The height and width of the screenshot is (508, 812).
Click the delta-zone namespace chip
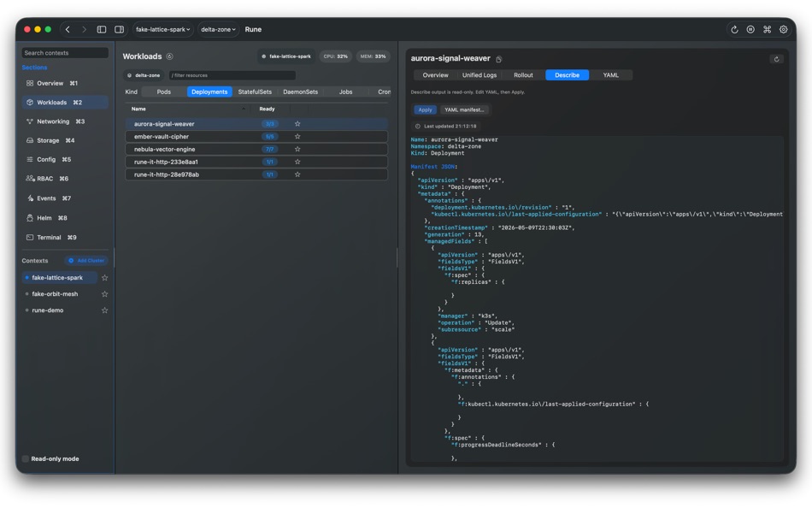144,75
